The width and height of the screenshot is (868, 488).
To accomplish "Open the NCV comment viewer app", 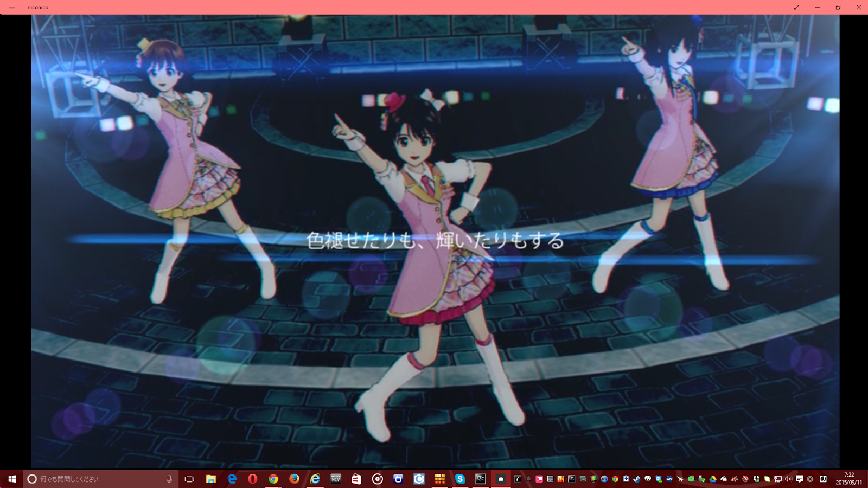I will click(336, 479).
